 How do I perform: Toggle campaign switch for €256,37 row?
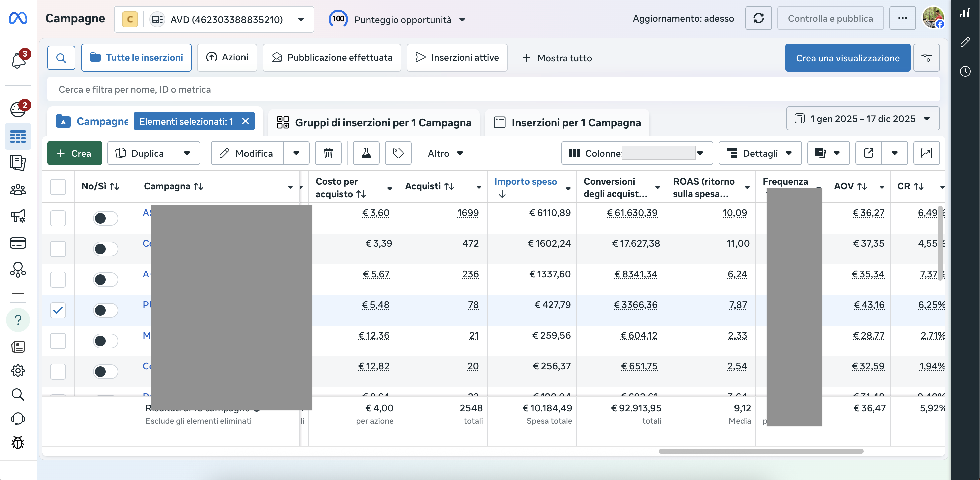(x=105, y=372)
